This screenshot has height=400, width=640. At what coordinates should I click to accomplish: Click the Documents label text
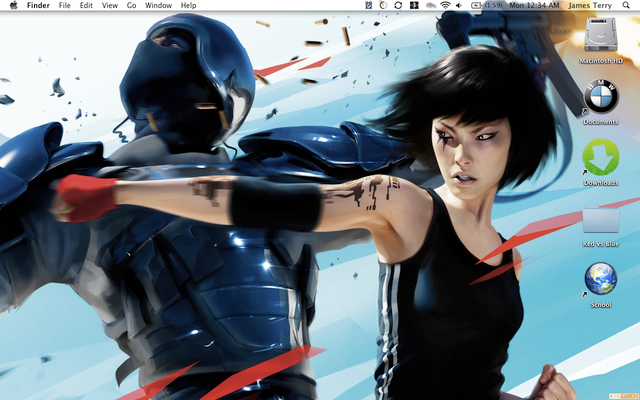pyautogui.click(x=600, y=122)
